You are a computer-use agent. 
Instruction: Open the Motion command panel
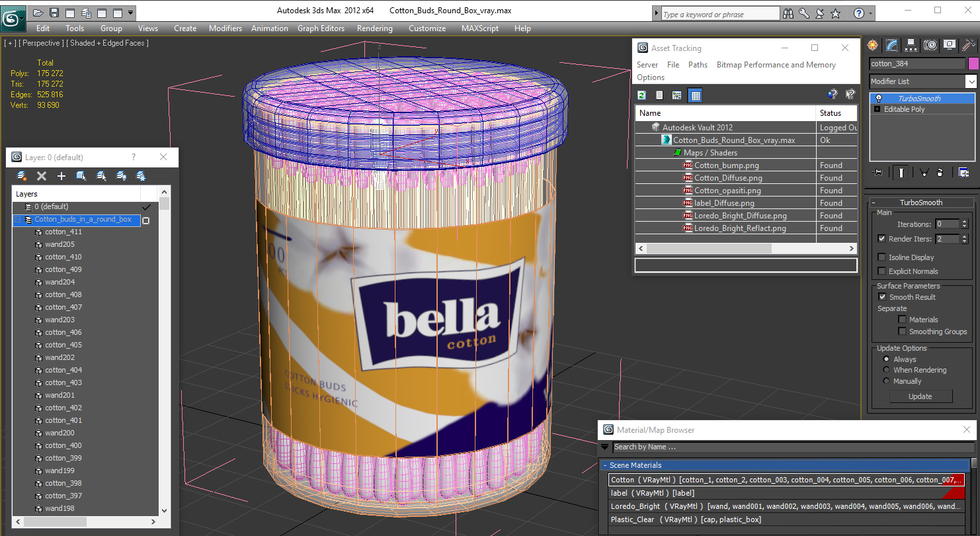click(x=930, y=45)
